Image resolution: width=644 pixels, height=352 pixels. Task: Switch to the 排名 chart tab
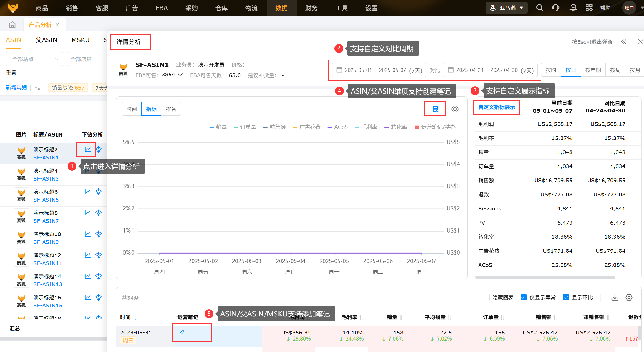171,109
